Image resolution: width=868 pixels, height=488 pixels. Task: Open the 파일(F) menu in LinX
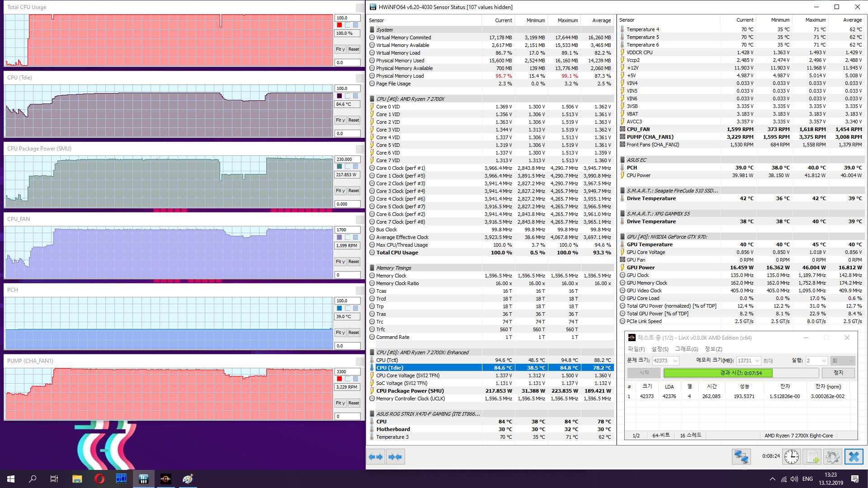(636, 349)
